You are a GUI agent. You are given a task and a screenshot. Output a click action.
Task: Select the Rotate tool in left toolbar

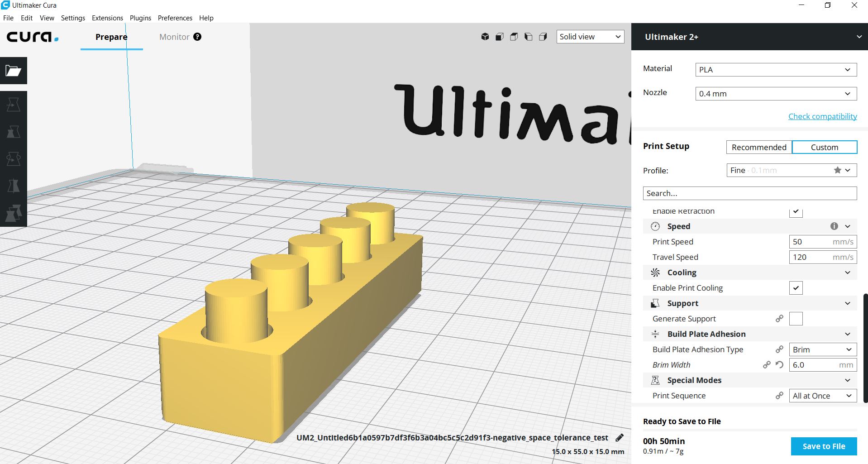pyautogui.click(x=14, y=159)
